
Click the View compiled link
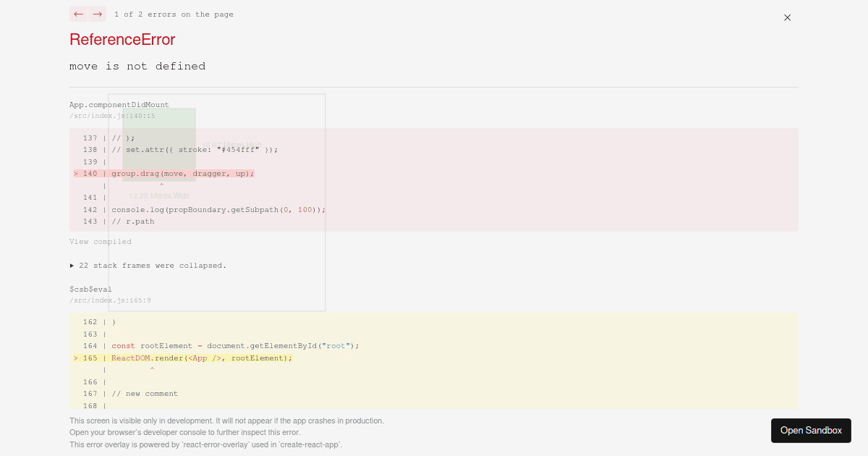coord(100,241)
